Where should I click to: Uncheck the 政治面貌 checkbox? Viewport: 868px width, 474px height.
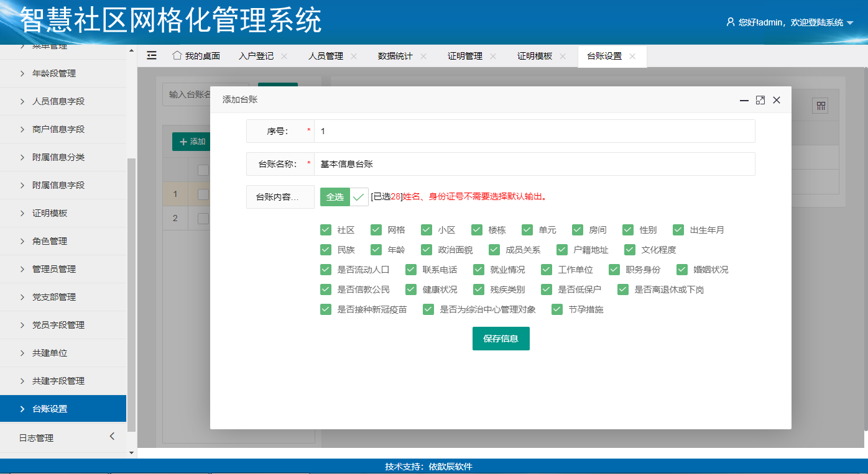tap(427, 250)
